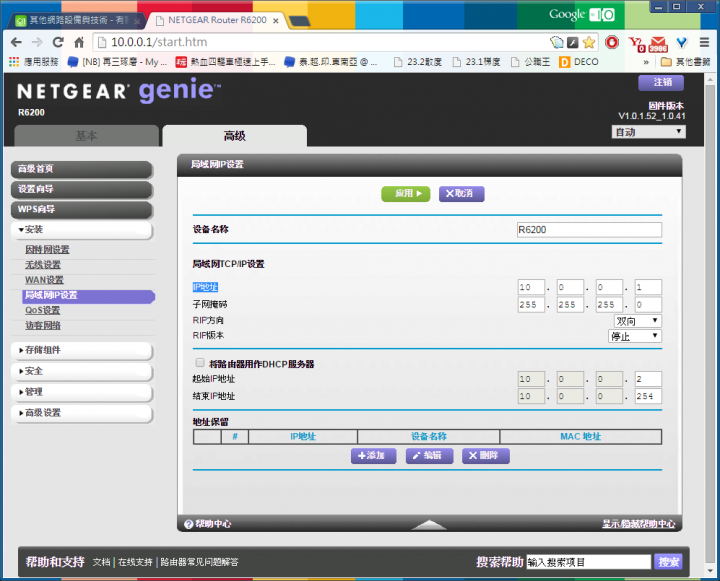
Task: Expand the storage (存储组件) section
Action: click(x=82, y=350)
